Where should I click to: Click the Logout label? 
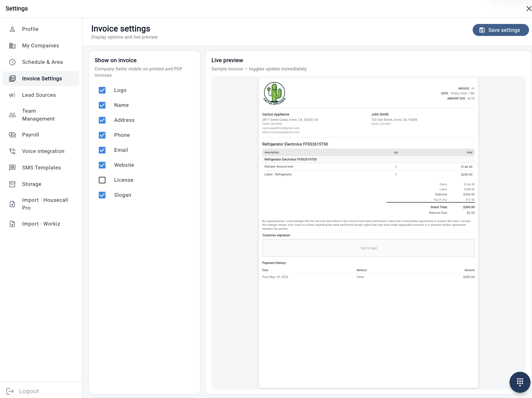(29, 391)
